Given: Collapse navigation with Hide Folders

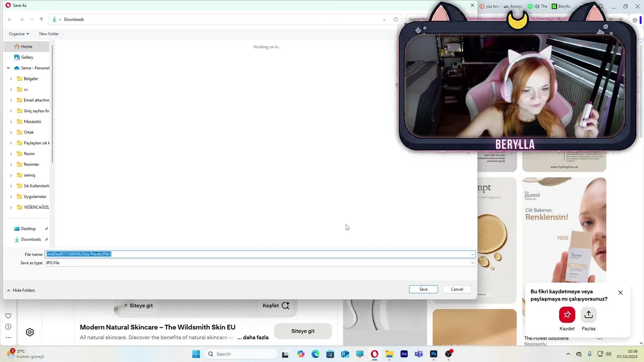Looking at the screenshot, I should [21, 290].
